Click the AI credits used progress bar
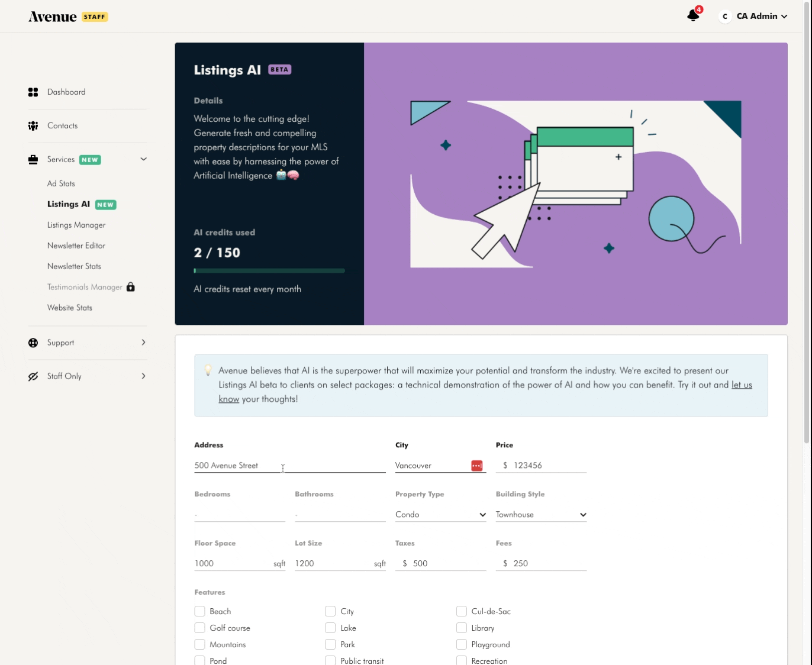812x665 pixels. (269, 271)
